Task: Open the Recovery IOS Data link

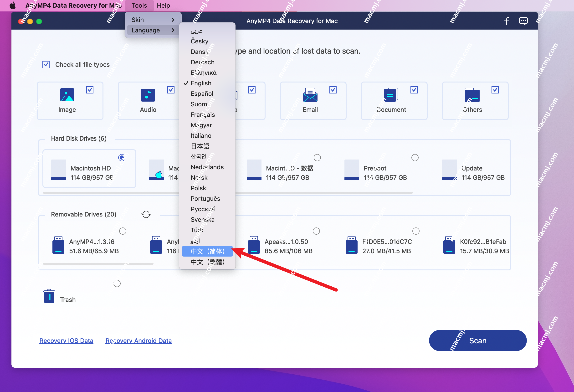Action: (x=66, y=341)
